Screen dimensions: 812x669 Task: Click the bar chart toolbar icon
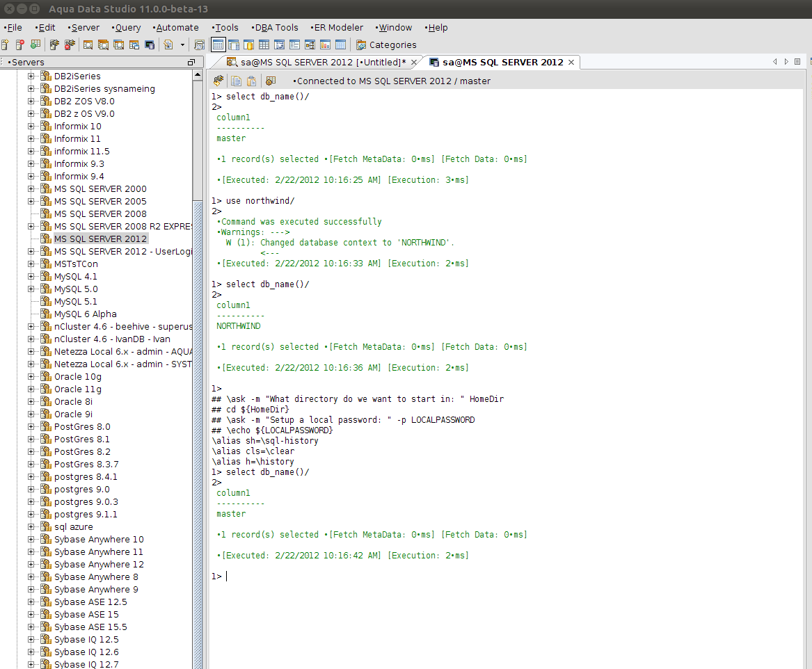[x=325, y=45]
